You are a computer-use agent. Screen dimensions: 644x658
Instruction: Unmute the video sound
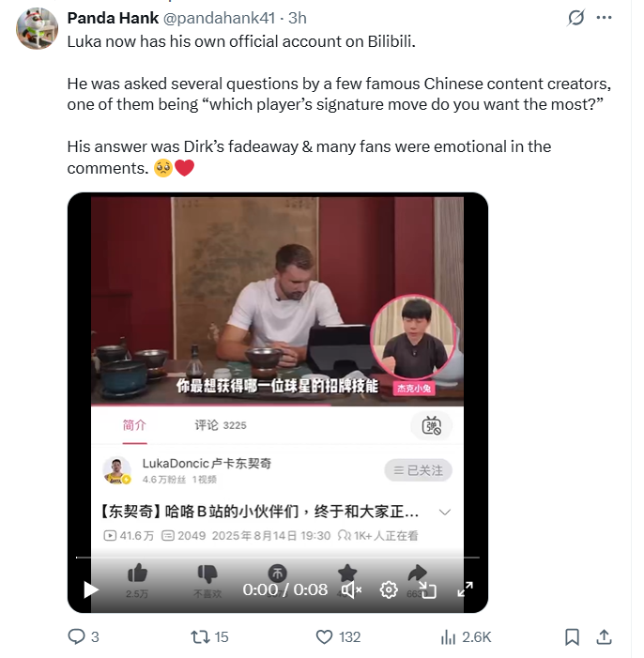351,590
